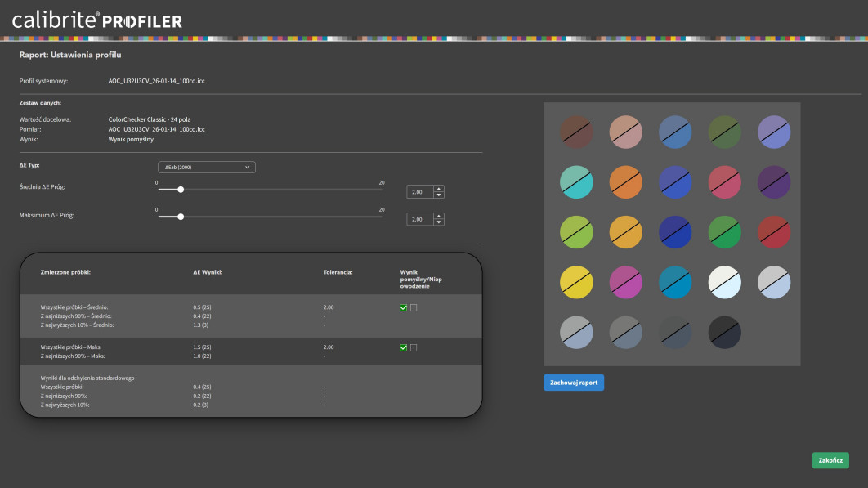Toggle the green pass checkbox for Maks row
The image size is (868, 488).
click(x=403, y=347)
